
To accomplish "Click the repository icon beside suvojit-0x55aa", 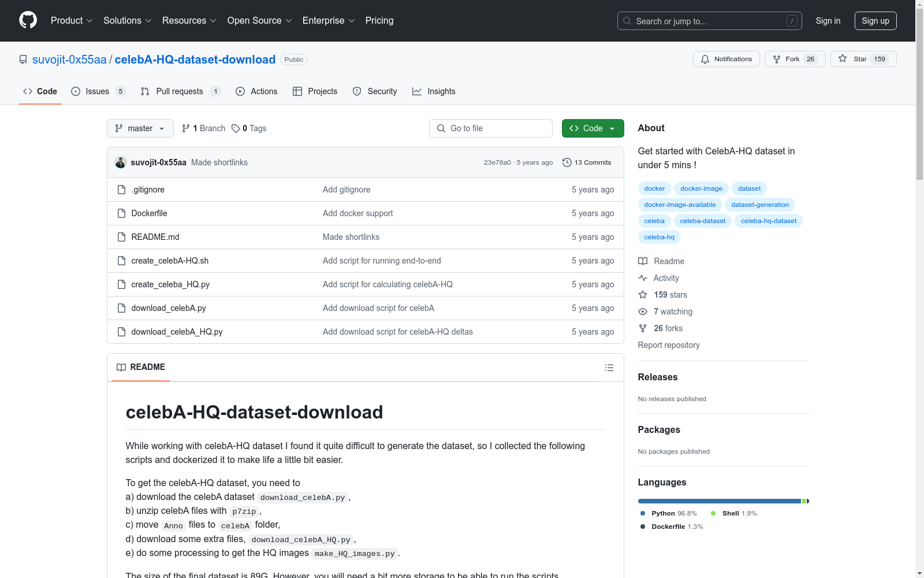I will (23, 60).
